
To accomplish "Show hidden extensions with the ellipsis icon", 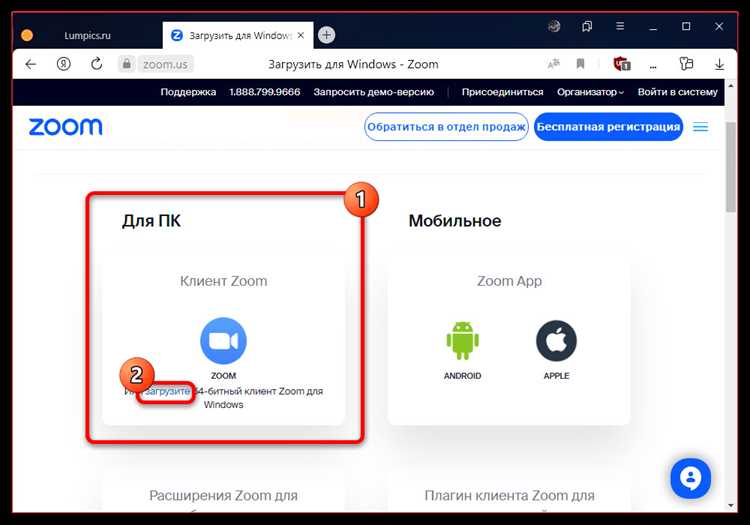I will [x=653, y=67].
